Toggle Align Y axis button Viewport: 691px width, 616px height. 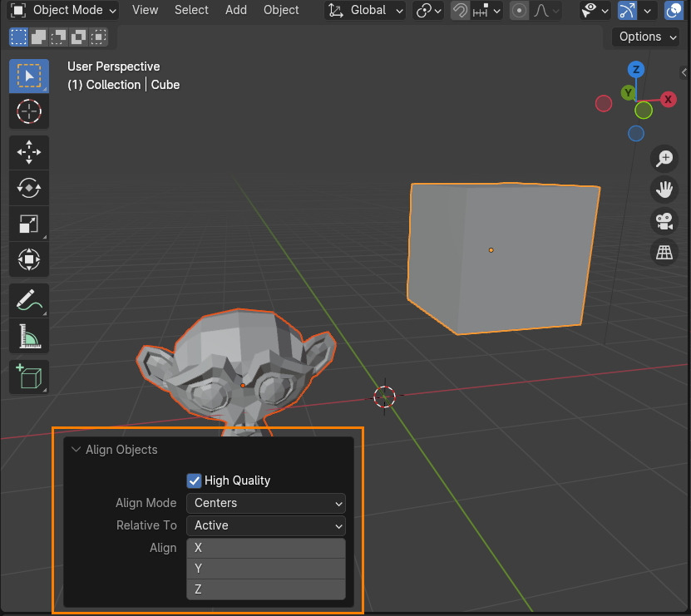coord(266,569)
